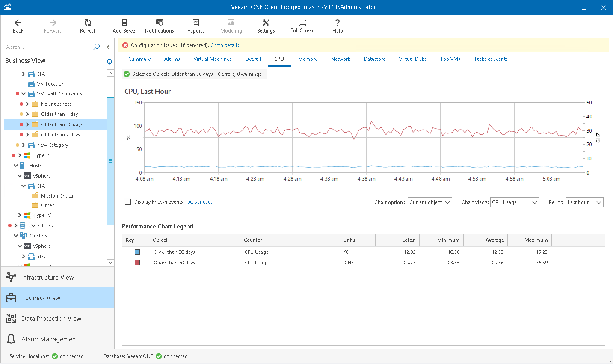Open Settings wrench icon

click(266, 23)
